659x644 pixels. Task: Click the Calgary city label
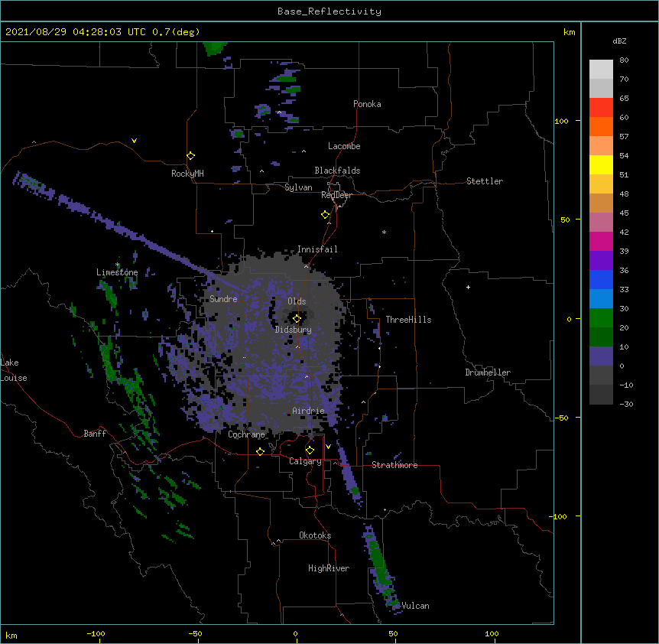306,461
